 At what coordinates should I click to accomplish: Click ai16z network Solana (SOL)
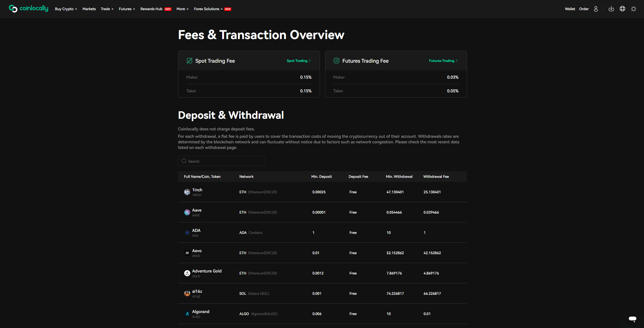pos(258,294)
